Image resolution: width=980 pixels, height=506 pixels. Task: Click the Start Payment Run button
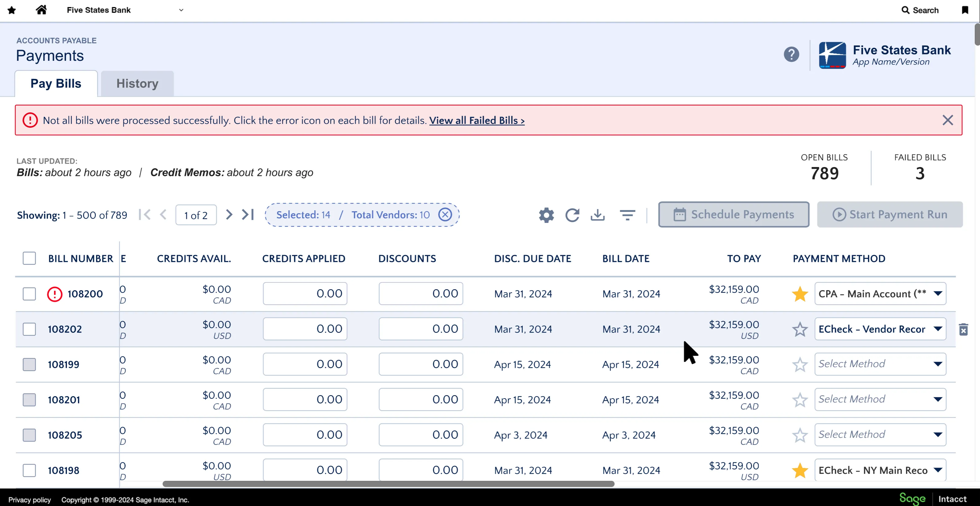click(890, 215)
